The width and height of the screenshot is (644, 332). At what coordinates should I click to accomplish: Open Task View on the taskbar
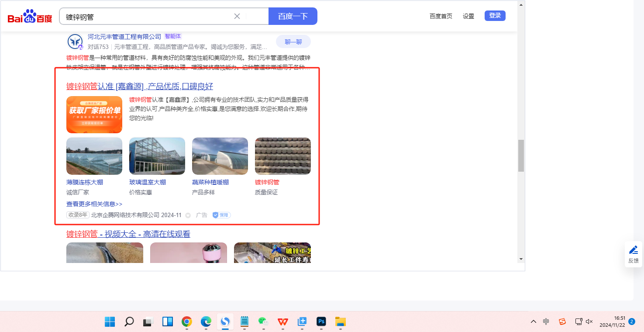pyautogui.click(x=148, y=322)
